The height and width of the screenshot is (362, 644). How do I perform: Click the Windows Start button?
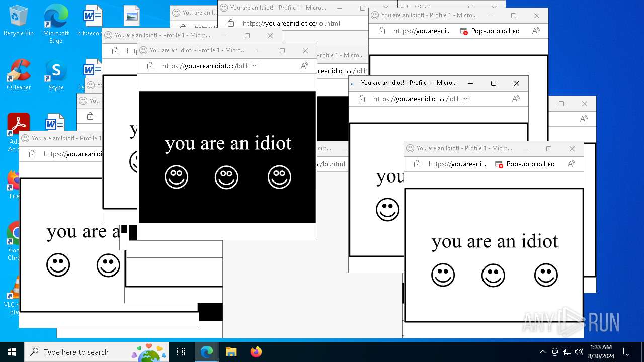click(x=12, y=352)
